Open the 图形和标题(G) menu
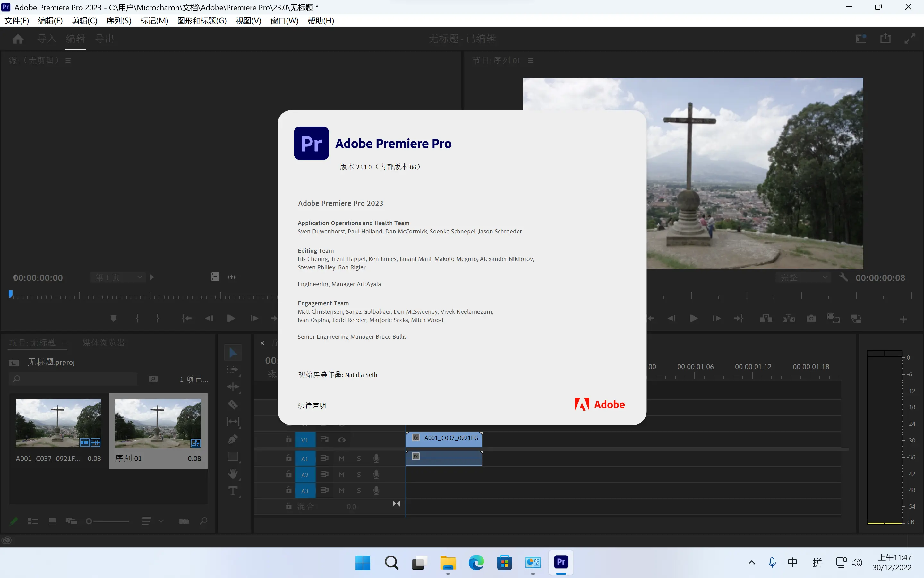Screen dimensions: 924x578 pos(202,21)
